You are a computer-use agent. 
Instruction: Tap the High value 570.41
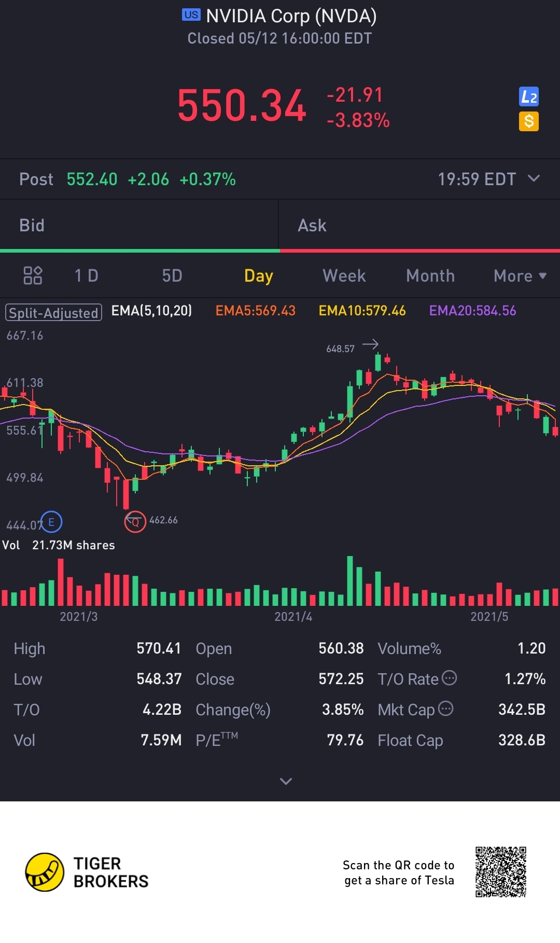point(159,648)
